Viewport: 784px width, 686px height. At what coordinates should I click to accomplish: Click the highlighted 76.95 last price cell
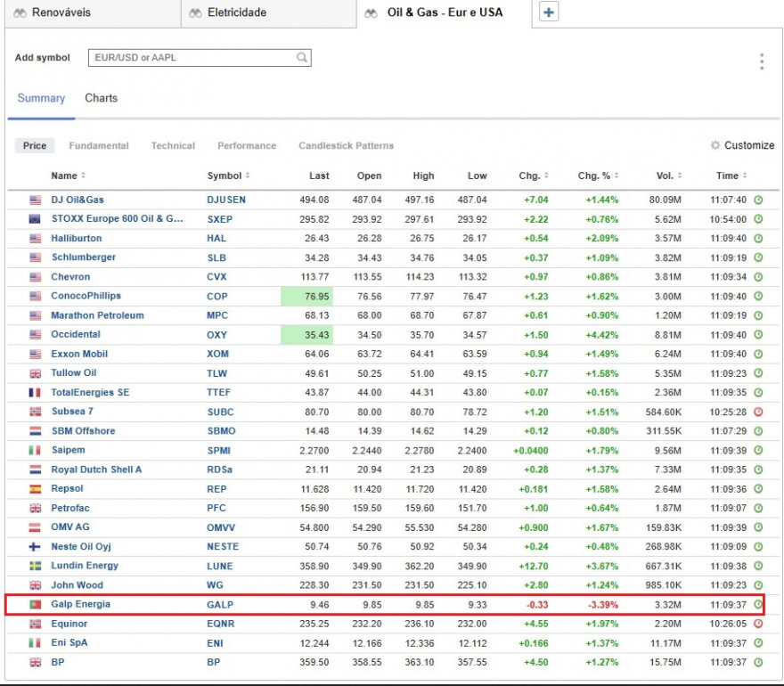[x=306, y=296]
